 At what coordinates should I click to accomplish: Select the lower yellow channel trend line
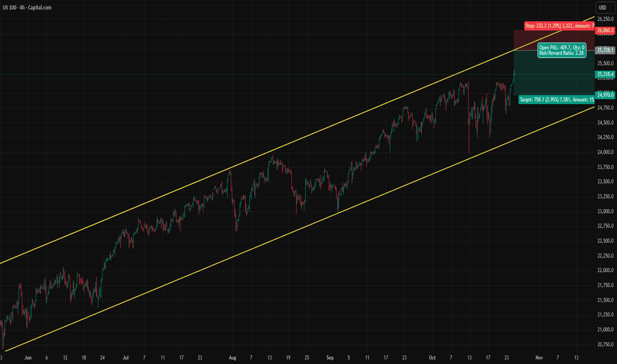point(299,228)
